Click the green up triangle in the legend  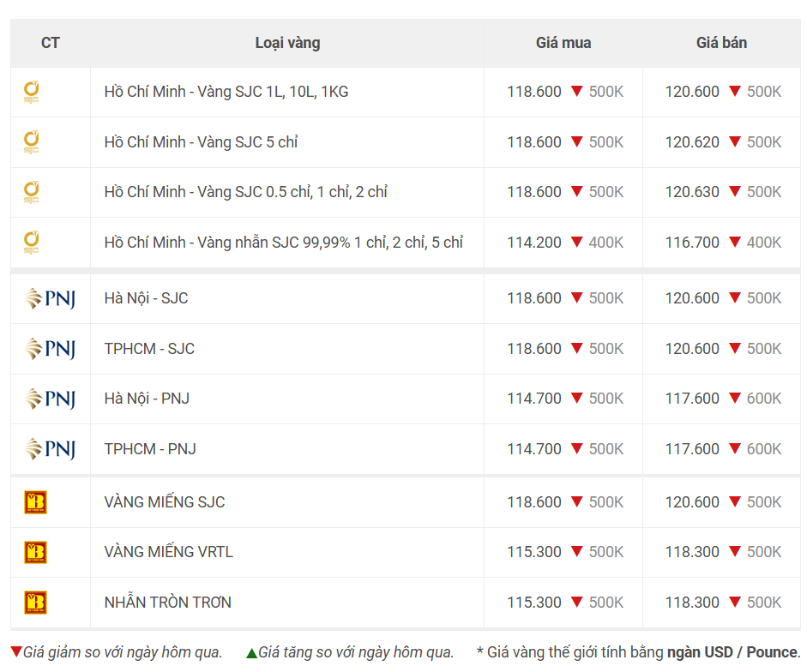tap(251, 653)
